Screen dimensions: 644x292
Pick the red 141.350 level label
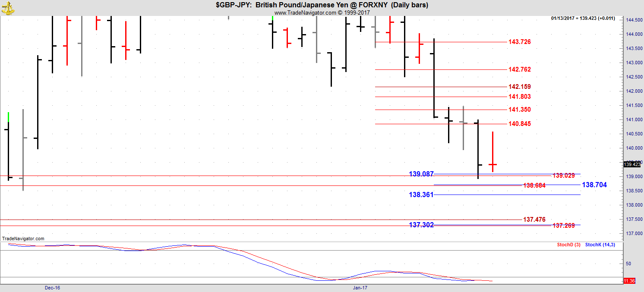click(x=520, y=110)
